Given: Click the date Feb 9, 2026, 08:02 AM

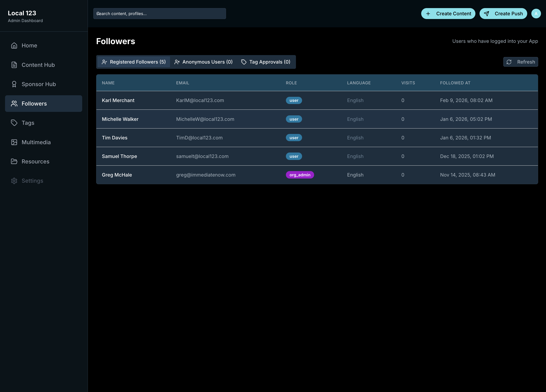Looking at the screenshot, I should 466,100.
